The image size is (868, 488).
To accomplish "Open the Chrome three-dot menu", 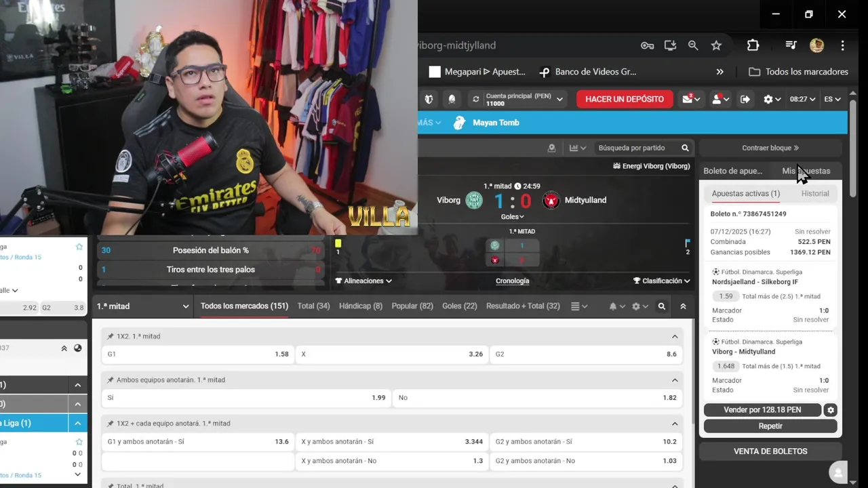I will point(842,45).
